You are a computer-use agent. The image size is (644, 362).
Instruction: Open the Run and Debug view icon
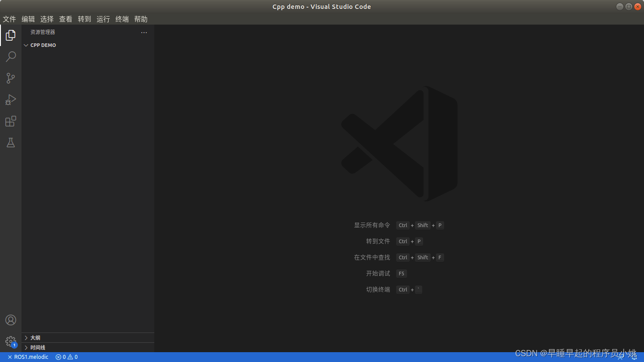11,100
